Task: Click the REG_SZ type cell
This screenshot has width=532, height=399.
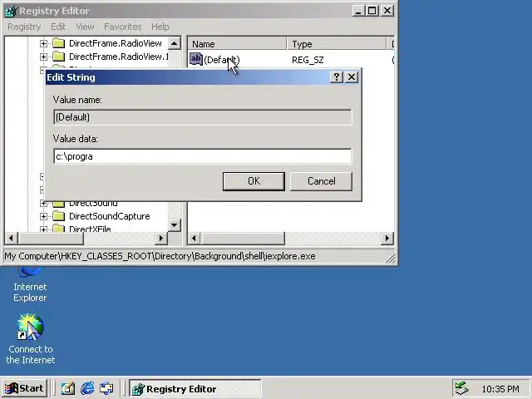Action: [x=308, y=60]
